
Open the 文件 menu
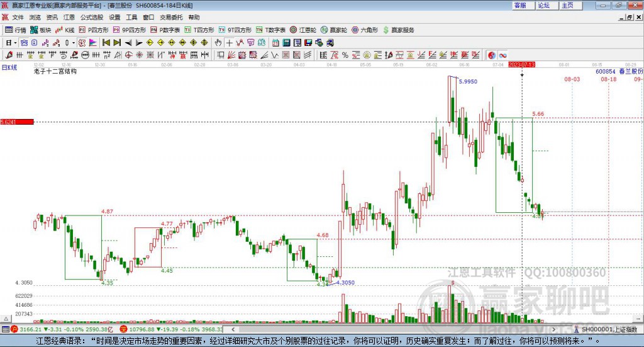[x=18, y=17]
